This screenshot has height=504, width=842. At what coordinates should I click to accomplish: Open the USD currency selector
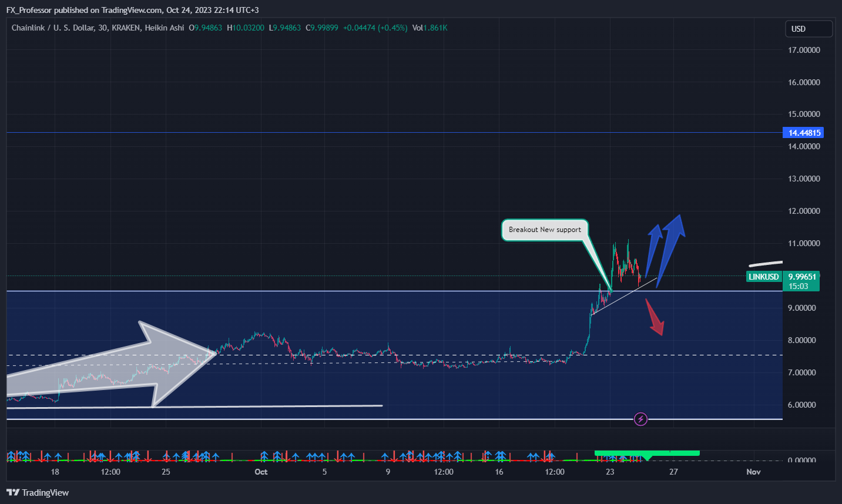click(809, 29)
